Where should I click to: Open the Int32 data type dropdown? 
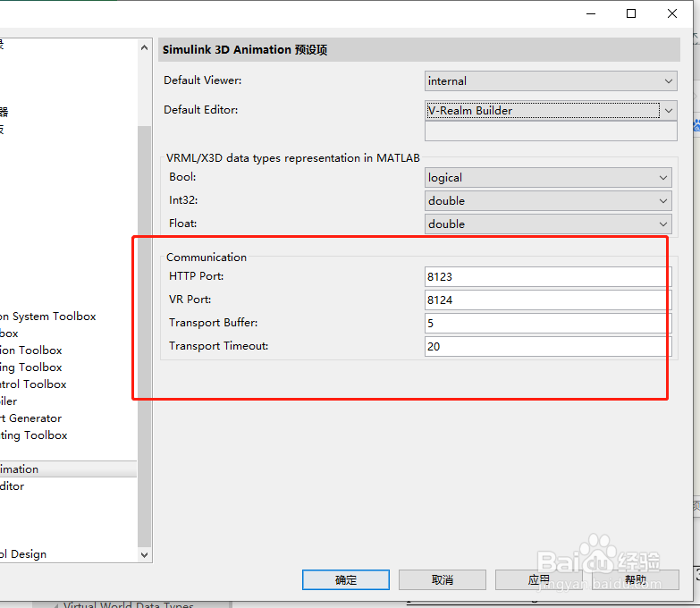point(548,201)
